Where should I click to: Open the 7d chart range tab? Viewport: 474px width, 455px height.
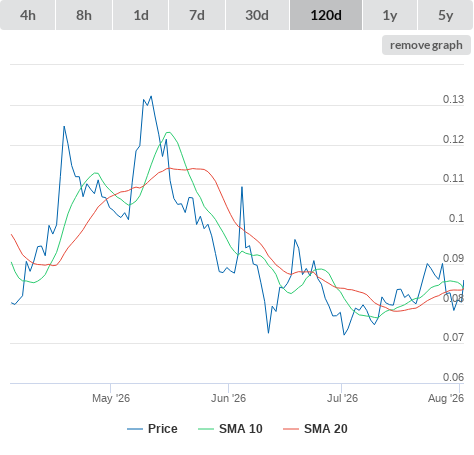coord(197,15)
